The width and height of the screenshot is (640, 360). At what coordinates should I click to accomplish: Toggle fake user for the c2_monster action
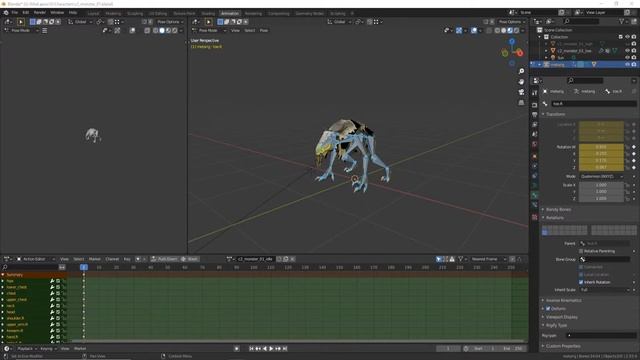click(280, 259)
